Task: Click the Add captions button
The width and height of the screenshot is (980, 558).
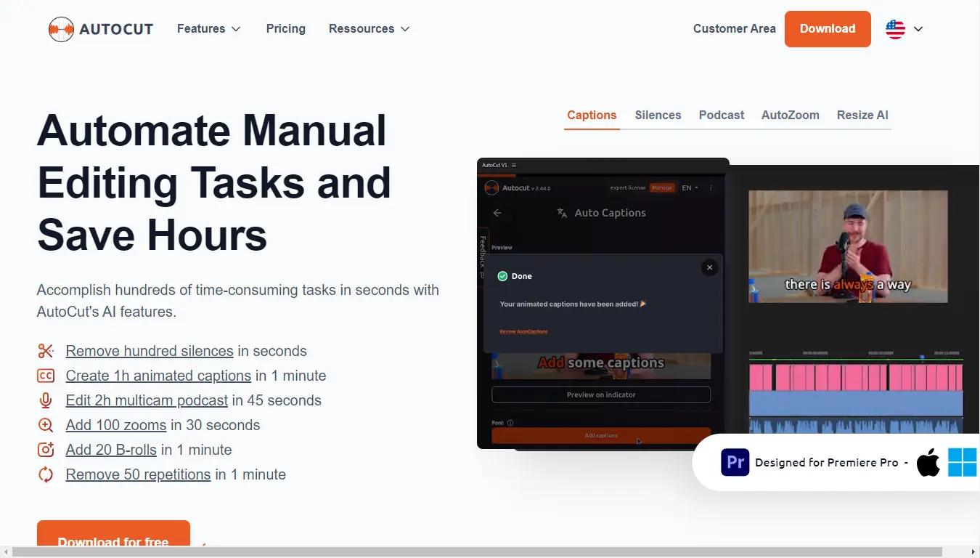Action: click(601, 435)
